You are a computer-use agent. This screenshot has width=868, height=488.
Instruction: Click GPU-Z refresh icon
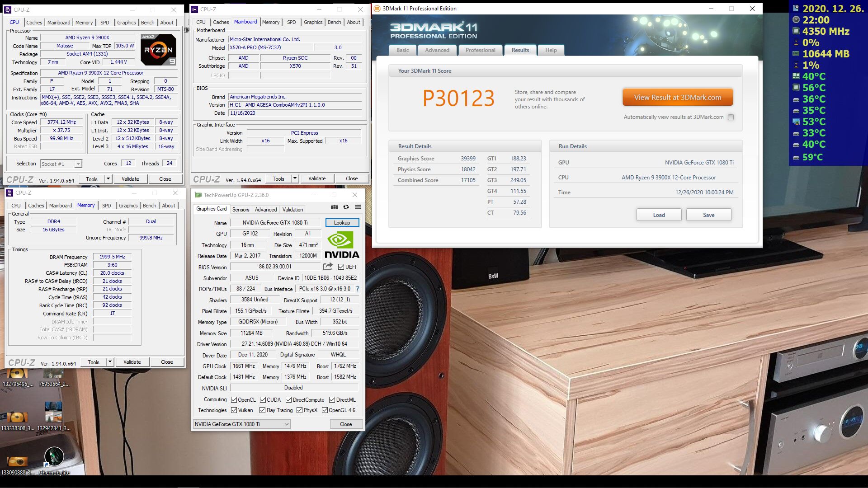pos(346,207)
